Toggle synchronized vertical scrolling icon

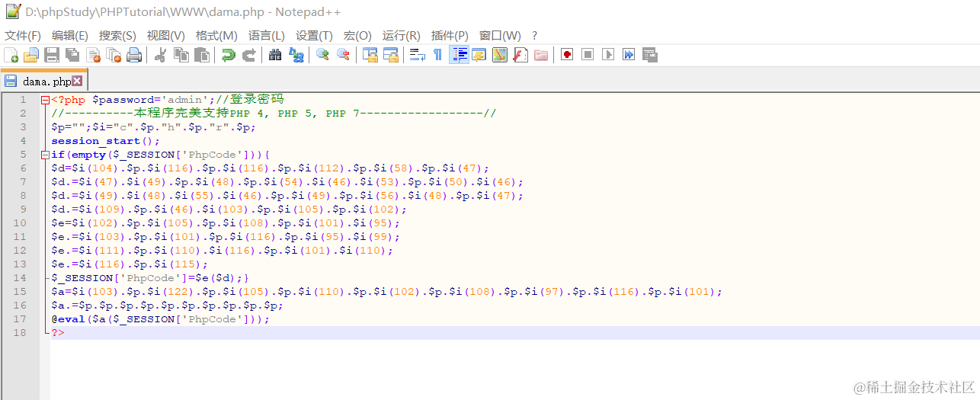point(370,55)
